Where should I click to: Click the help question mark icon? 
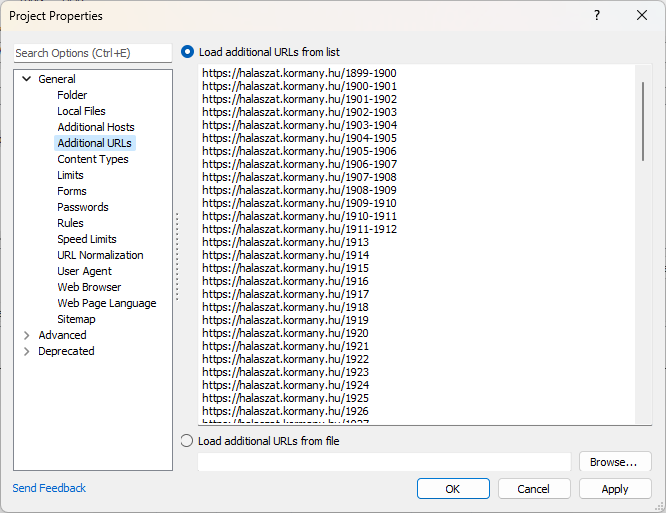597,16
